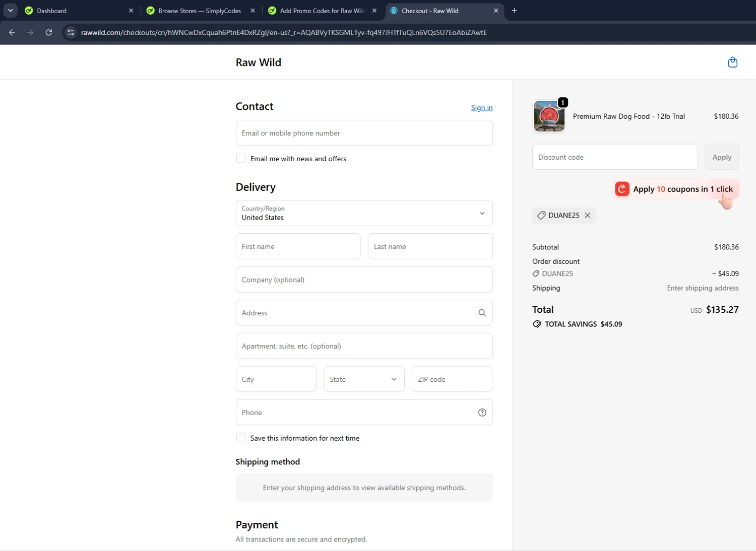Close the Add Promo Codes tab

coord(374,11)
